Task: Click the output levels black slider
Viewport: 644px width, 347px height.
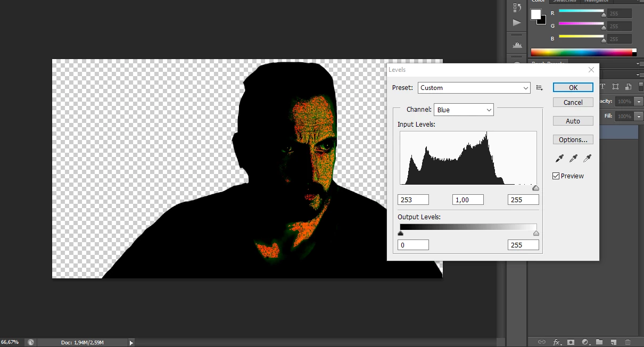Action: tap(401, 233)
